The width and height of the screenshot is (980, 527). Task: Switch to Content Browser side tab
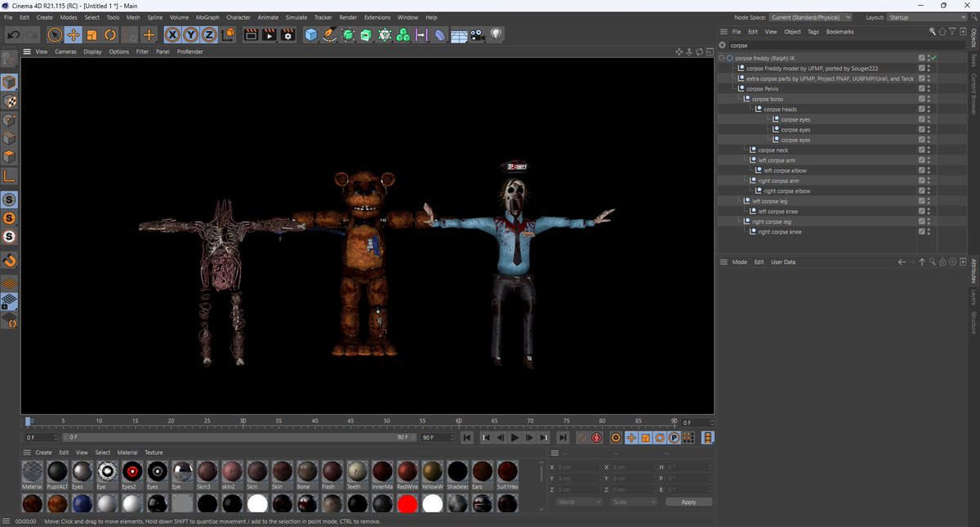pos(973,94)
